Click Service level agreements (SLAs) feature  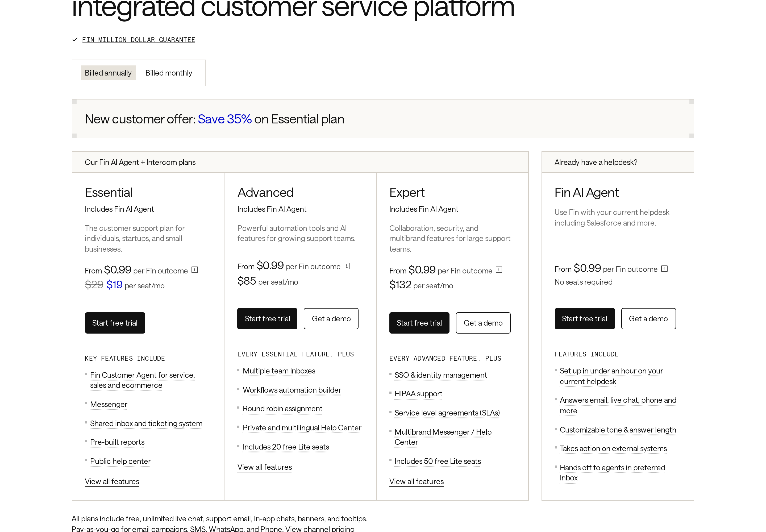tap(447, 413)
